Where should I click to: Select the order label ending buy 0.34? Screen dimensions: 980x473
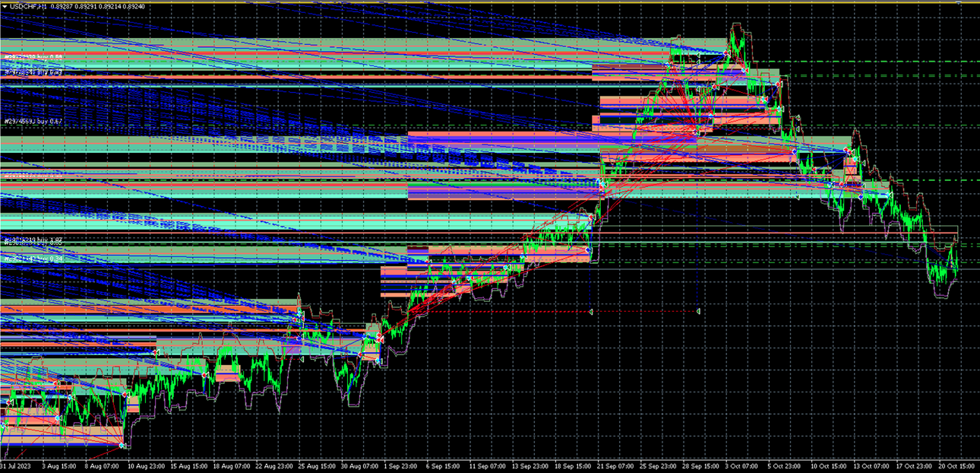pos(33,259)
